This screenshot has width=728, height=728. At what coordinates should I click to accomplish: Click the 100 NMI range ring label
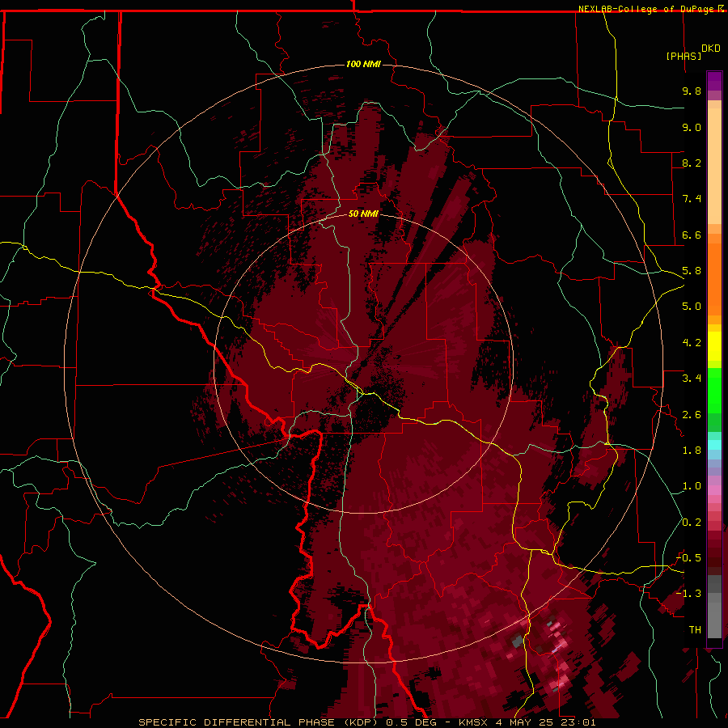[x=363, y=64]
